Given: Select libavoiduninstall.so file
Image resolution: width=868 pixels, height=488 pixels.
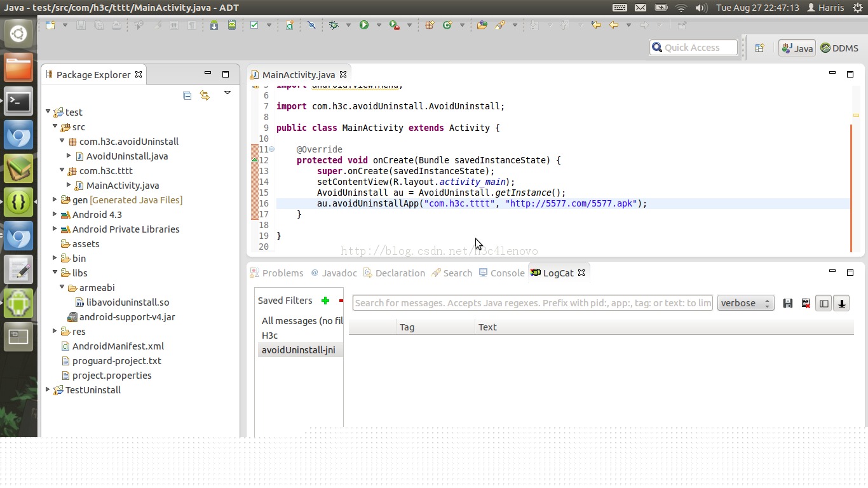Looking at the screenshot, I should [x=128, y=302].
